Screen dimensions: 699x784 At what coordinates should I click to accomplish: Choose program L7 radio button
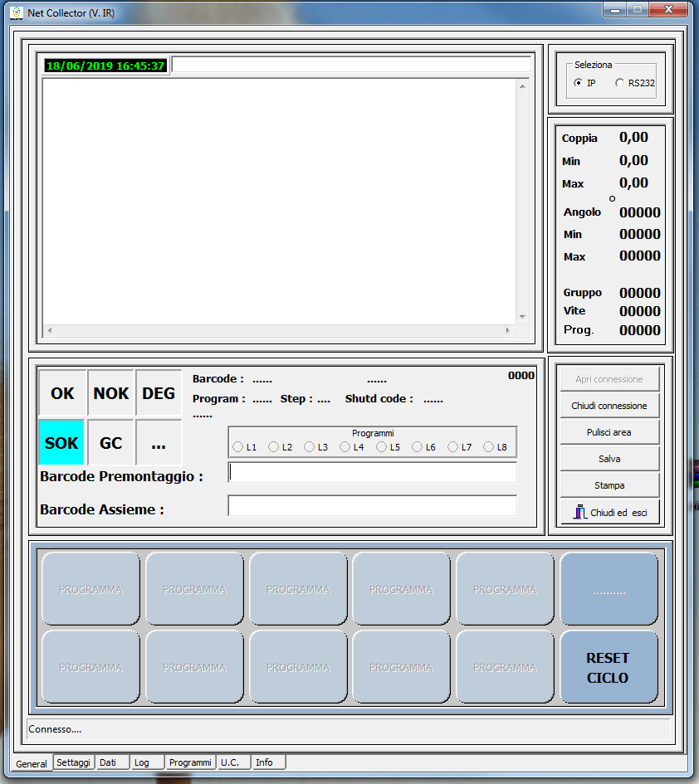point(452,446)
